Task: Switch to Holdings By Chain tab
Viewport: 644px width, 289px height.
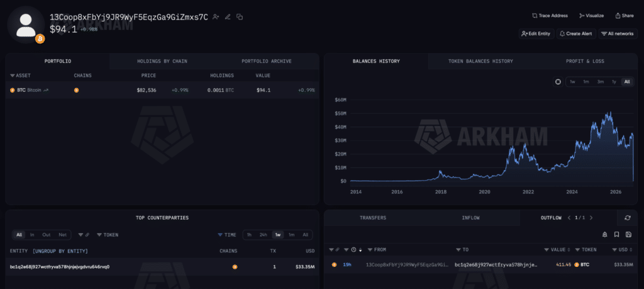Action: click(162, 61)
